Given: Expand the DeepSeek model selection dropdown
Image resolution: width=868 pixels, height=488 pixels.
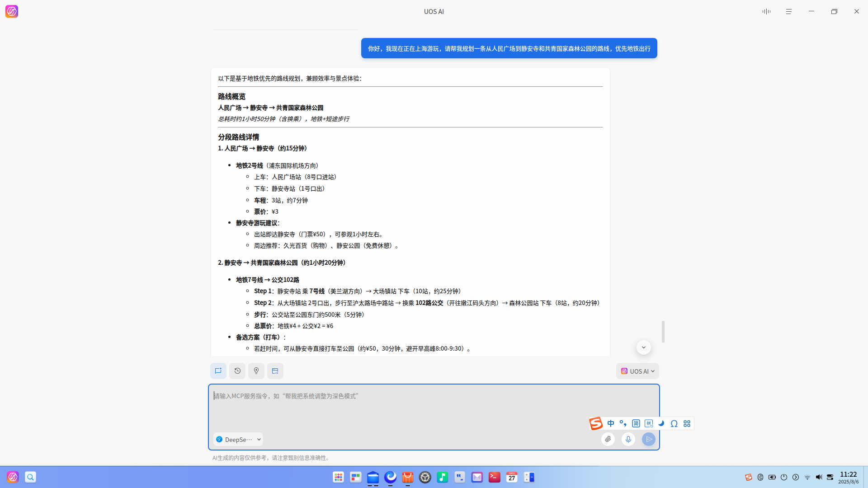Looking at the screenshot, I should (238, 439).
